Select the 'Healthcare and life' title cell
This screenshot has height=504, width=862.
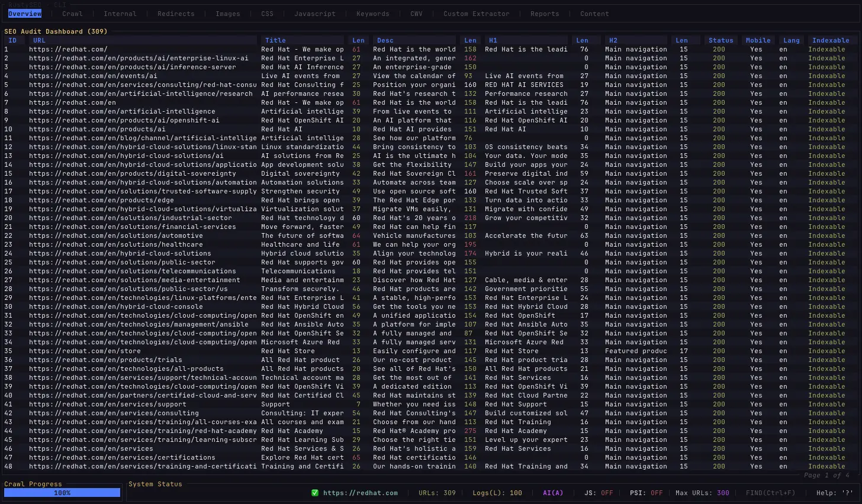[300, 244]
